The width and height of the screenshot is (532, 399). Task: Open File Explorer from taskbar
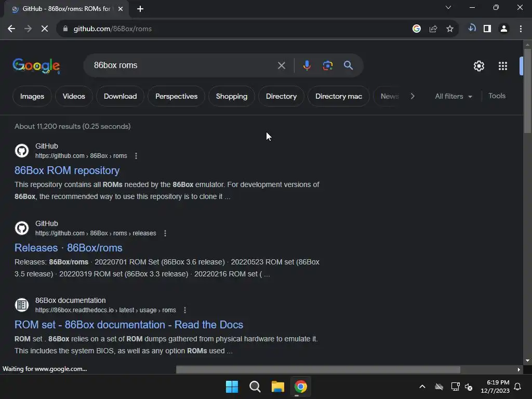tap(277, 387)
